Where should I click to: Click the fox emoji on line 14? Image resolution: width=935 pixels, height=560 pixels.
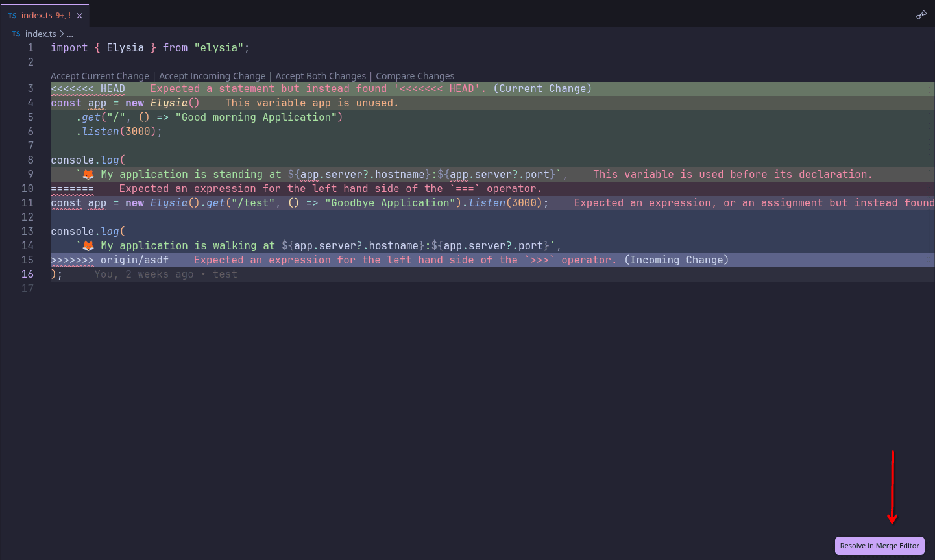[x=88, y=246]
